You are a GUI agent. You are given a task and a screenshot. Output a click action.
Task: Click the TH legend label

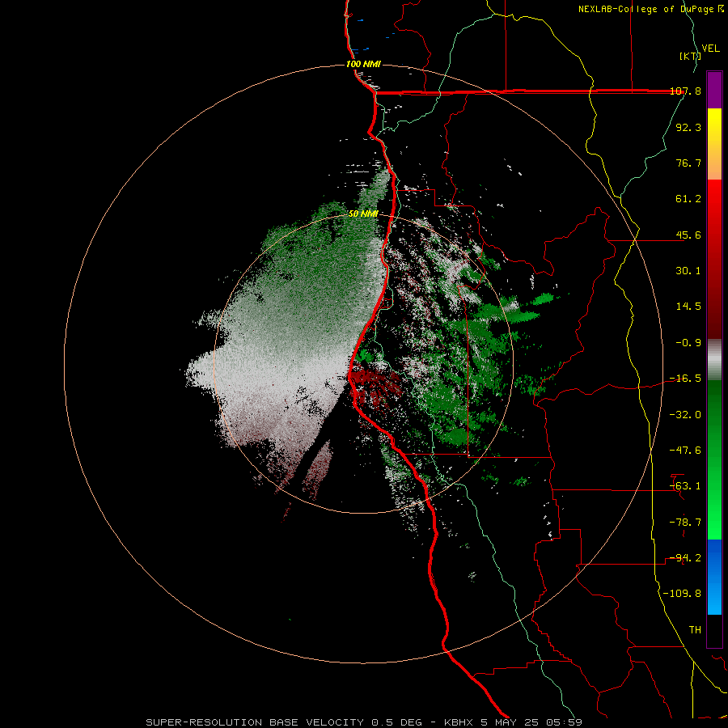click(x=695, y=630)
